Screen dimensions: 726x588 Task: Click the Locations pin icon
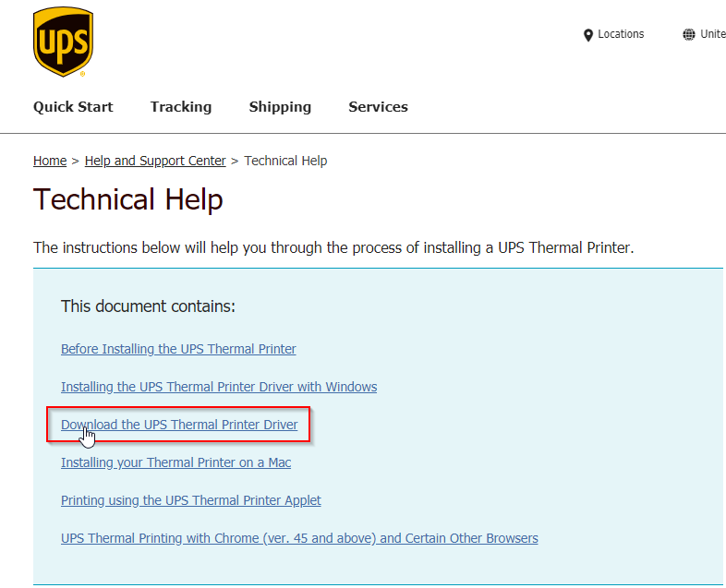588,35
